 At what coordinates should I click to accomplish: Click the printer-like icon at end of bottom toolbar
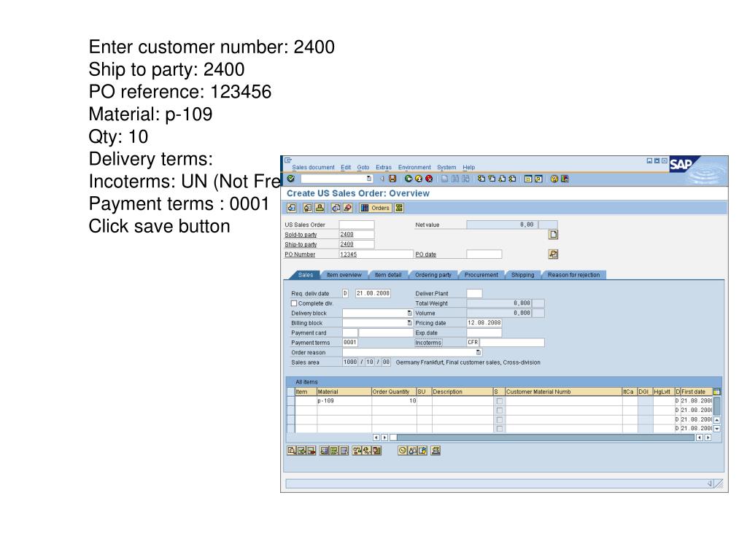(x=436, y=451)
